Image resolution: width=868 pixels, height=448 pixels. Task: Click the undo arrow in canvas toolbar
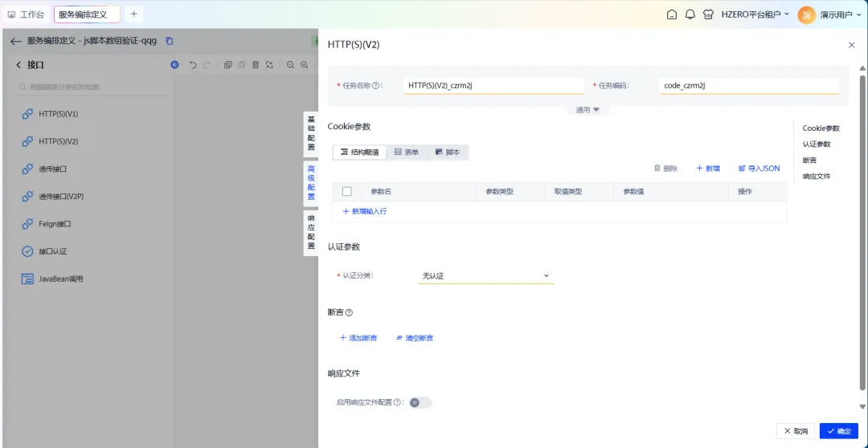pyautogui.click(x=193, y=65)
